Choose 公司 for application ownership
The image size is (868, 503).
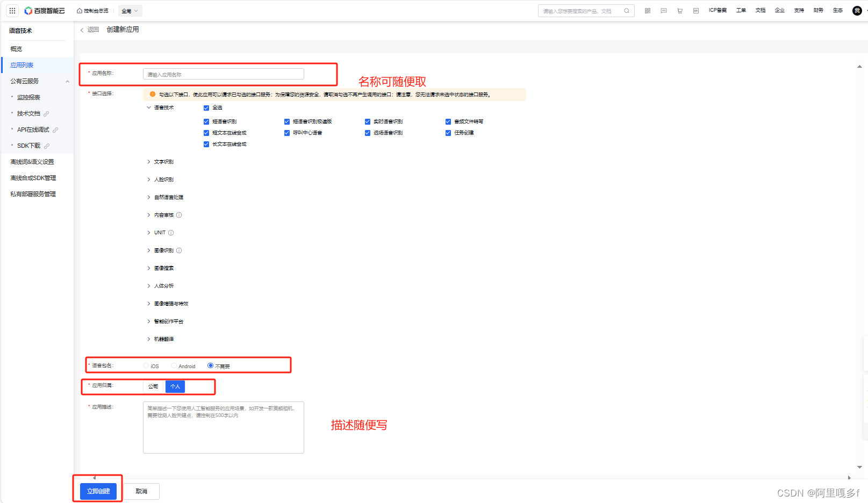(x=153, y=386)
